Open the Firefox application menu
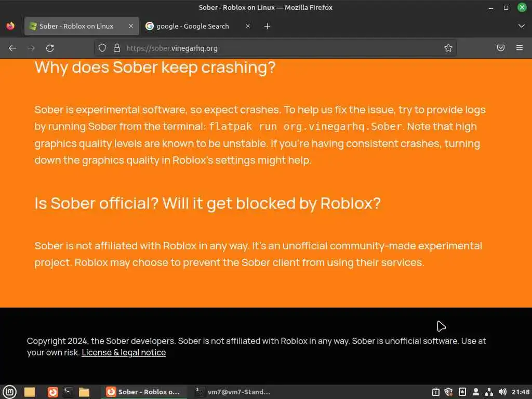Screen dimensions: 532x399 [520, 48]
